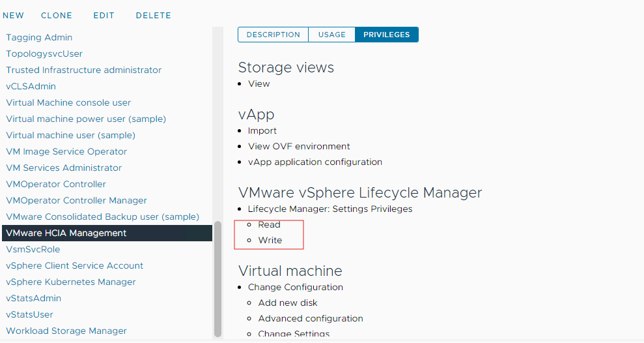The height and width of the screenshot is (343, 644).
Task: Click DELETE to remove the role
Action: (154, 15)
